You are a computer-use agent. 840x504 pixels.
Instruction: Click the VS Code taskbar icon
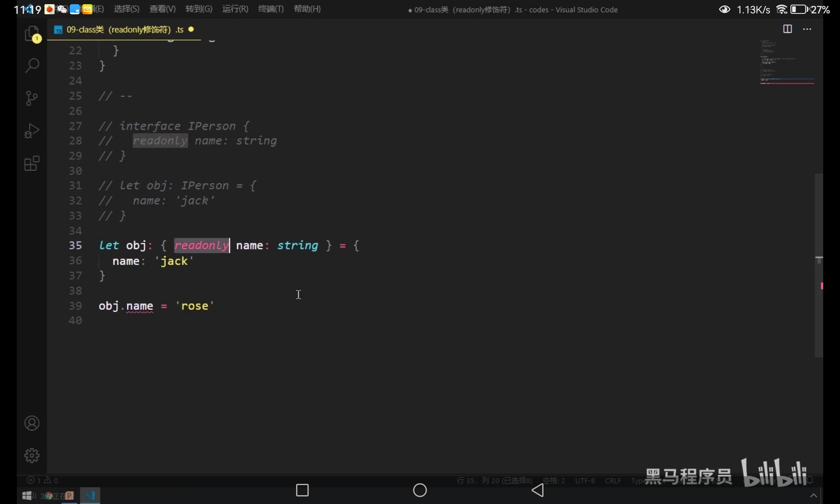pos(90,496)
